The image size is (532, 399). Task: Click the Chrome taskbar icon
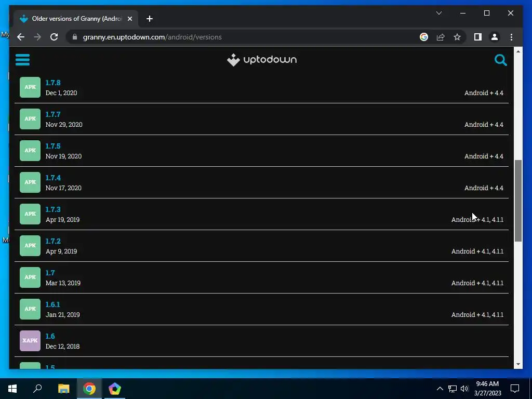tap(89, 389)
